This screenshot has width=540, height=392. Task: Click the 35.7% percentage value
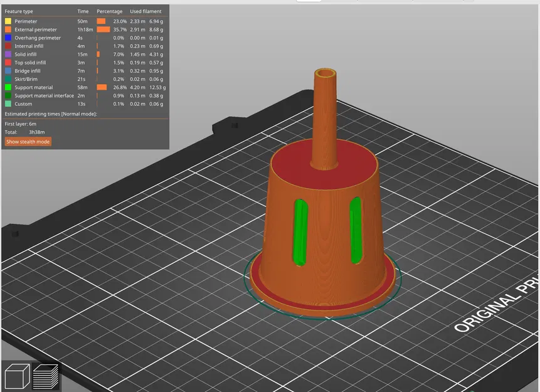click(120, 29)
